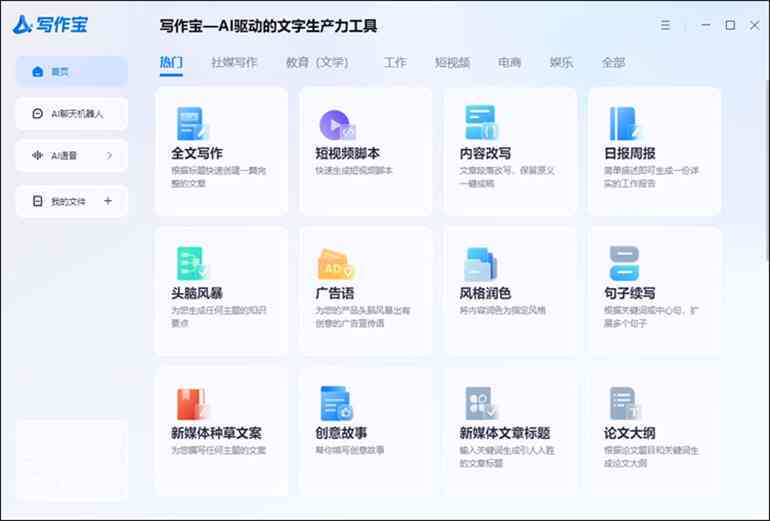Image resolution: width=770 pixels, height=521 pixels.
Task: Switch to the 电商 tab
Action: pyautogui.click(x=510, y=62)
